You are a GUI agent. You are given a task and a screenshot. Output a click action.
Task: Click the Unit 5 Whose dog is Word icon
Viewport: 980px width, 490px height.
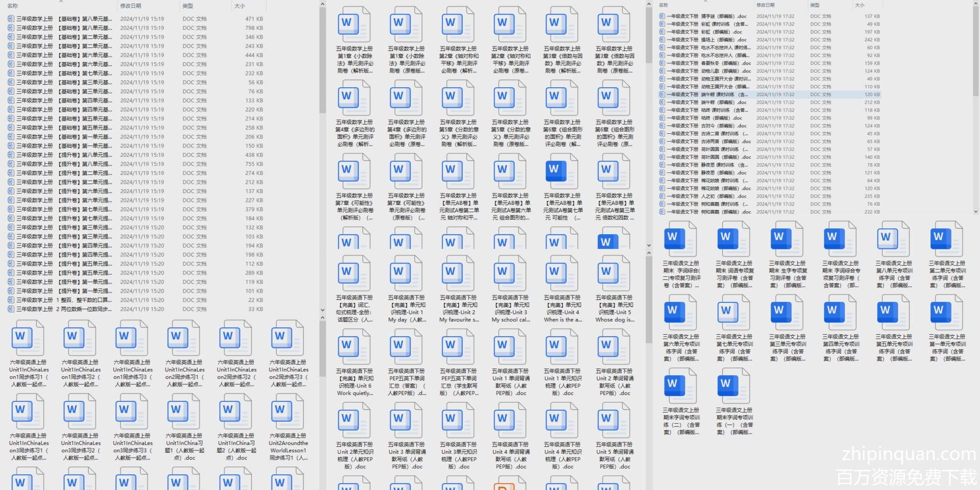[613, 274]
